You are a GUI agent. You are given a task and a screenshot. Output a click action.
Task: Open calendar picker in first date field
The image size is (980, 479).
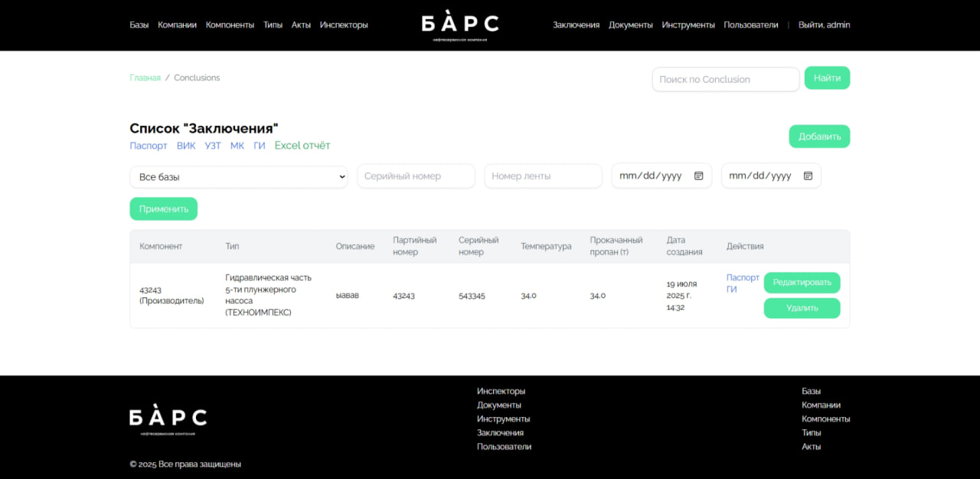pyautogui.click(x=698, y=176)
